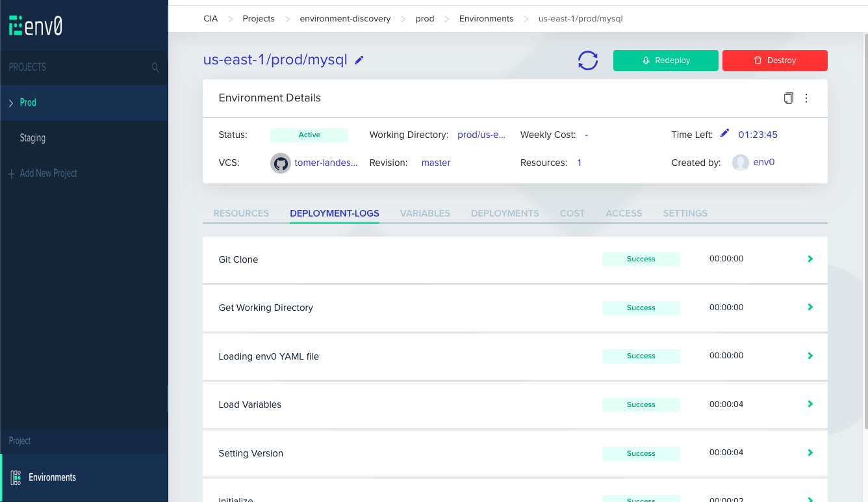Copy environment details using the clipboard icon

click(788, 98)
